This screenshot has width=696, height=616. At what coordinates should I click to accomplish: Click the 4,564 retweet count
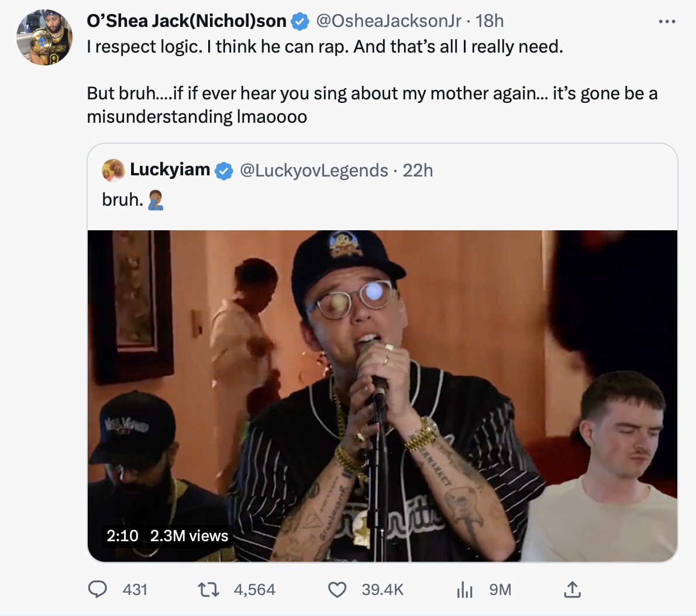pyautogui.click(x=254, y=590)
